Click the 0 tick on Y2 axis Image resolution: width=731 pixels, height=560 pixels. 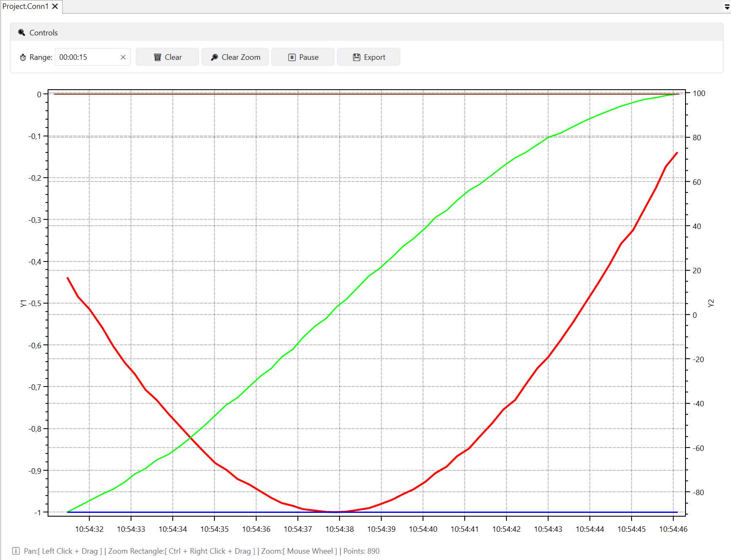[x=695, y=315]
